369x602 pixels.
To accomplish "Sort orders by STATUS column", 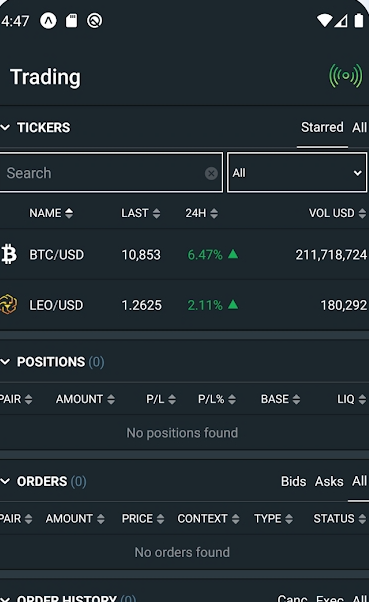I will click(339, 519).
